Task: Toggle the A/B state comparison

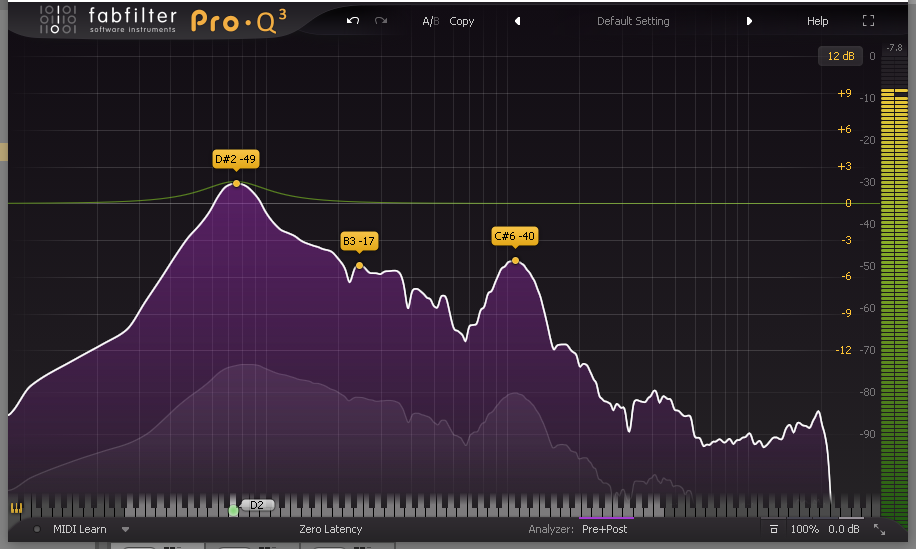Action: 431,21
